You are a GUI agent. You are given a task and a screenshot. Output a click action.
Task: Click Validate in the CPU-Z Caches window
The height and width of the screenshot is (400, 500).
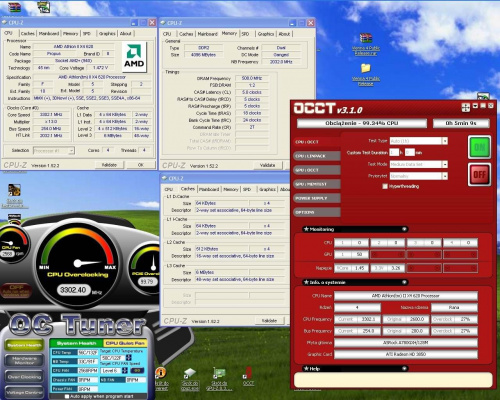click(269, 321)
